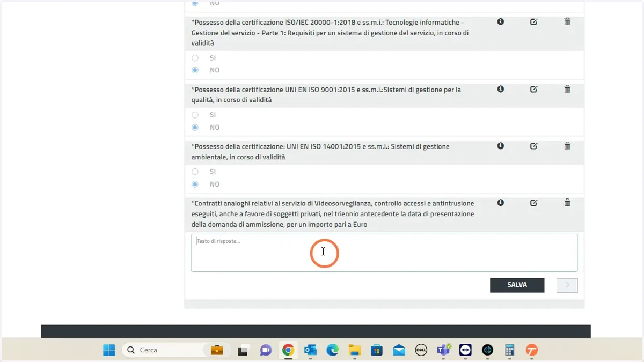Delete the UNI EN ISO 9001:2015 question
This screenshot has height=362, width=644.
click(567, 89)
